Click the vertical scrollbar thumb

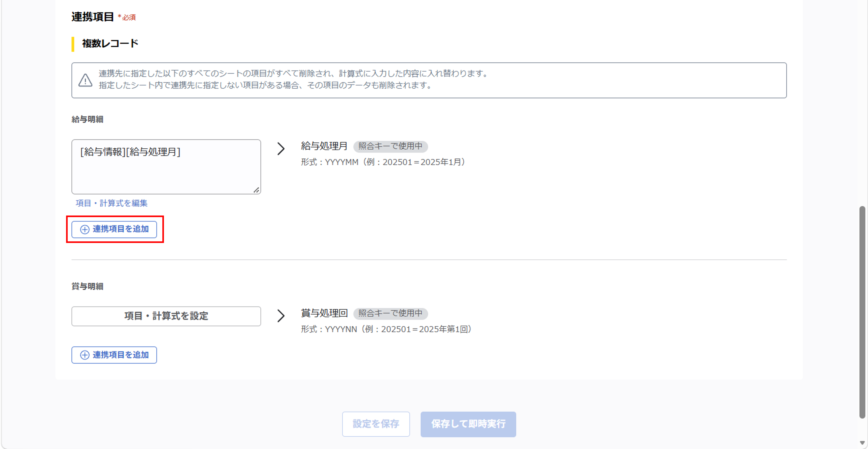tap(862, 312)
